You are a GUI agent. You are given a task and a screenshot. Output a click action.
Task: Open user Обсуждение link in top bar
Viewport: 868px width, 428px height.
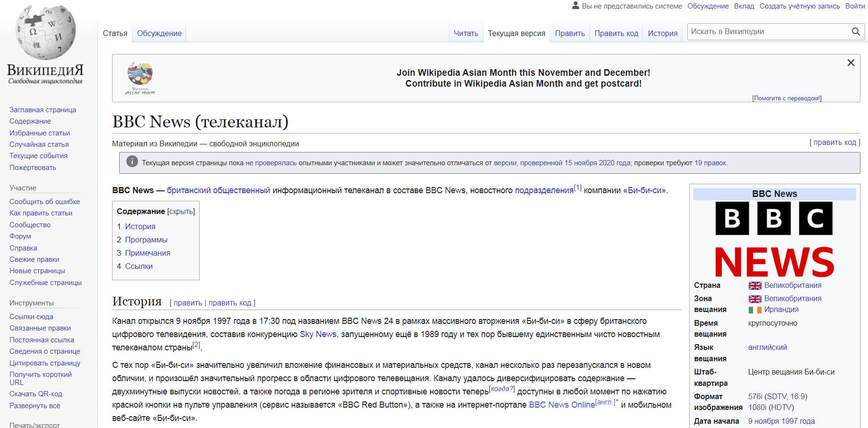(x=708, y=6)
